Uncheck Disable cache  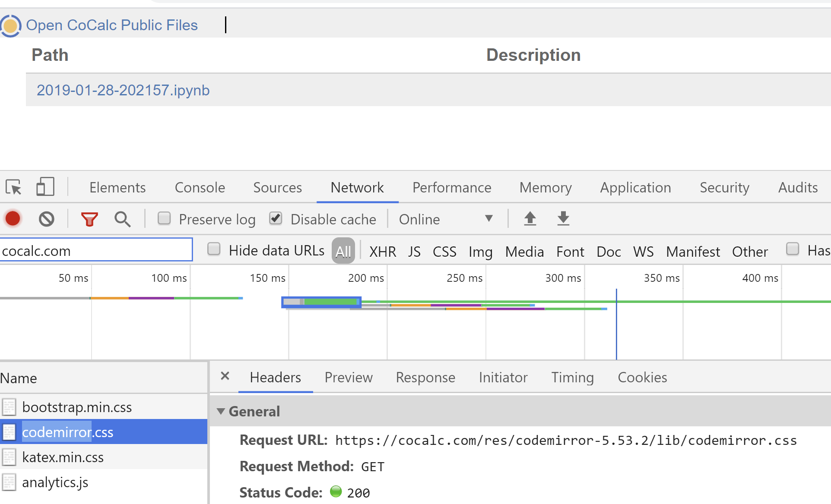[276, 218]
